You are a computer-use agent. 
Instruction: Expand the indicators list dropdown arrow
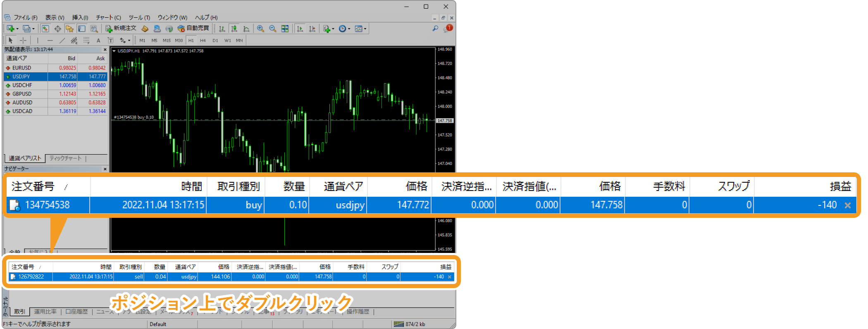[333, 29]
